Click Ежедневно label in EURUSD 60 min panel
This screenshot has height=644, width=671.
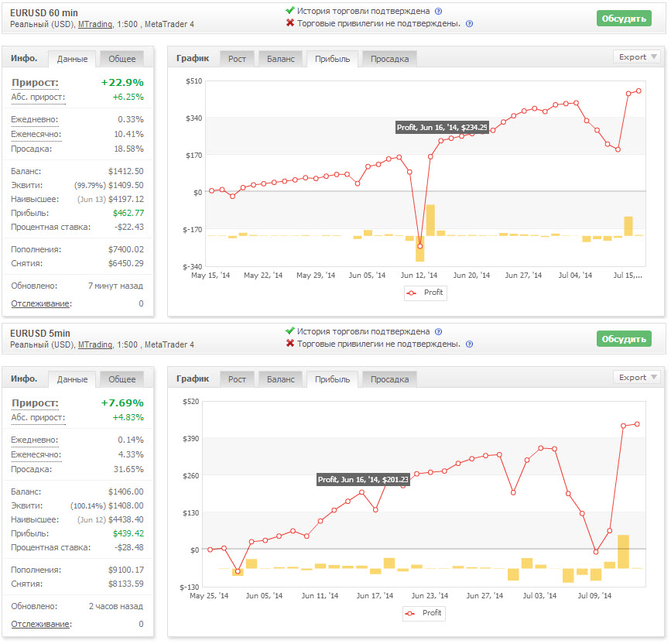point(35,120)
